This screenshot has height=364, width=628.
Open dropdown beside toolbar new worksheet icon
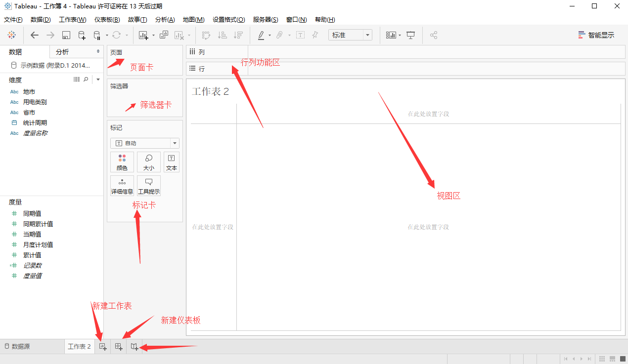coord(153,35)
